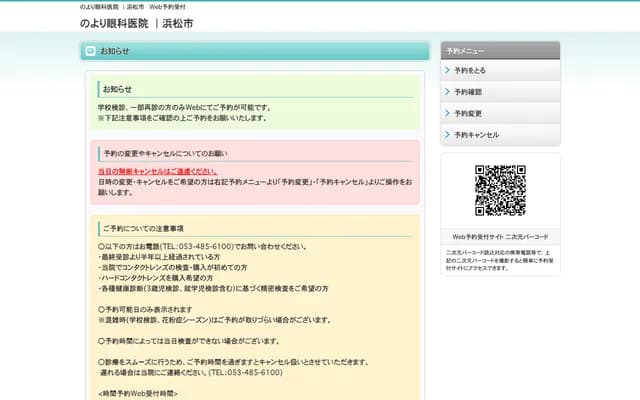Click the ご予約についての注意事項 heading
The height and width of the screenshot is (400, 640).
pyautogui.click(x=143, y=229)
